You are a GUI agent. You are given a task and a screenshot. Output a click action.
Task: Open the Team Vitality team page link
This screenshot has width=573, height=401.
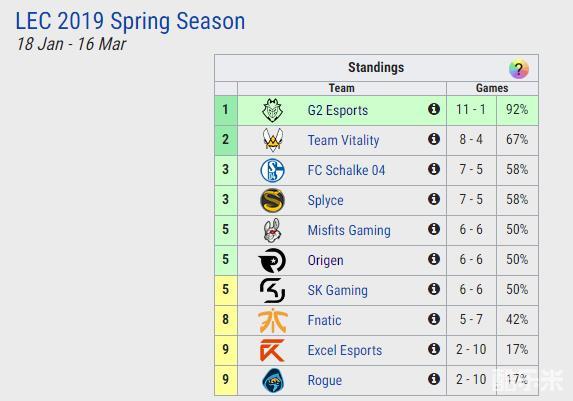click(x=344, y=140)
